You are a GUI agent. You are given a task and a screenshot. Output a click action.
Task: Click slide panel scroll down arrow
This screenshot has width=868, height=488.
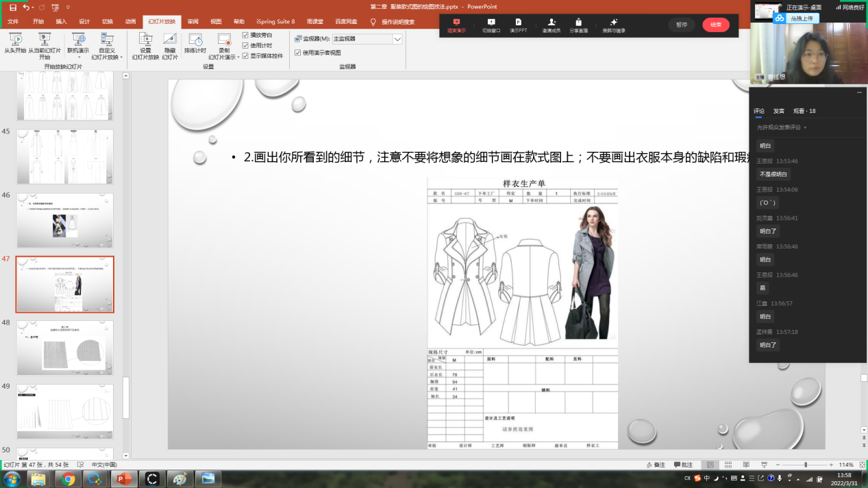click(126, 455)
